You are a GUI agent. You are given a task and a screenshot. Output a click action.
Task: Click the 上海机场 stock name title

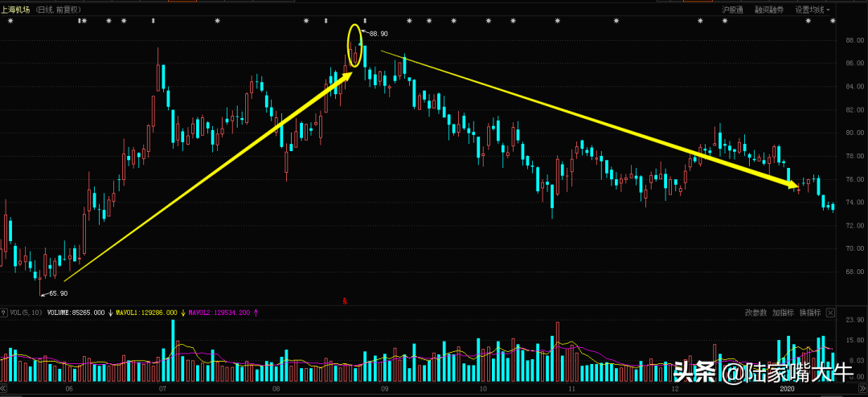pyautogui.click(x=15, y=10)
